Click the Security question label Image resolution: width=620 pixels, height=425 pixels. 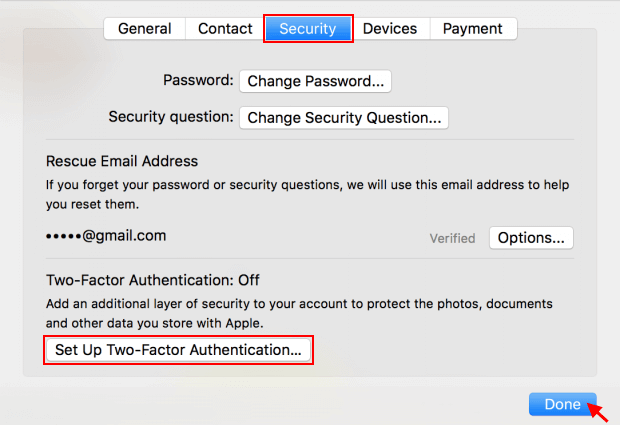click(171, 117)
